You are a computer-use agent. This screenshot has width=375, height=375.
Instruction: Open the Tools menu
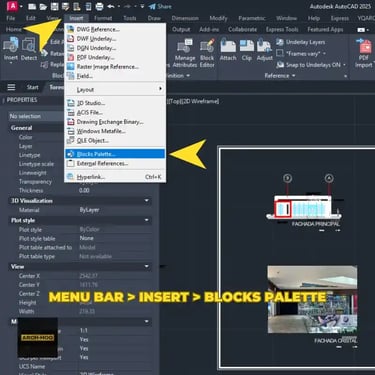click(x=130, y=18)
